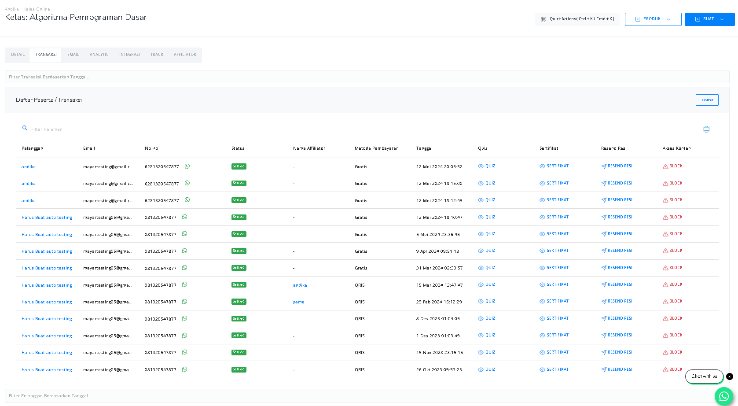
Task: Click the red Block action in 28 Oct 2023 row
Action: [x=672, y=369]
